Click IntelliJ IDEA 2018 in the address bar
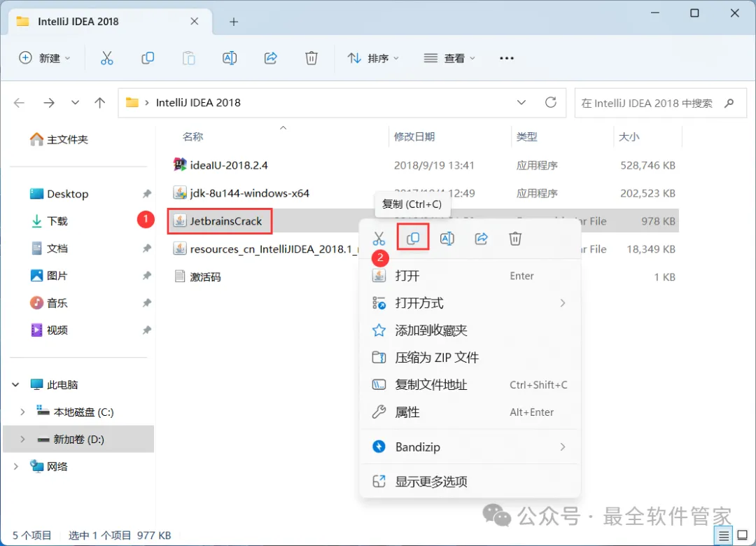 [198, 103]
